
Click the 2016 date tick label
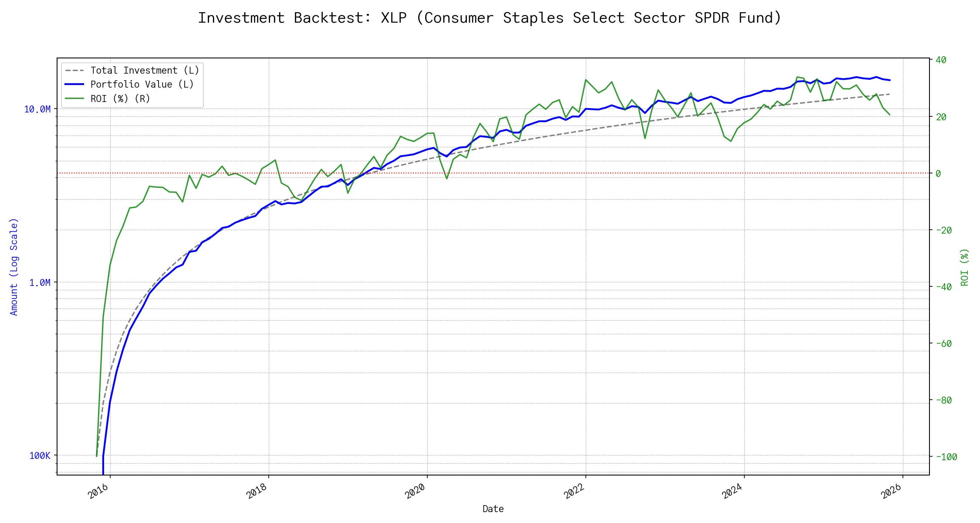[x=98, y=492]
